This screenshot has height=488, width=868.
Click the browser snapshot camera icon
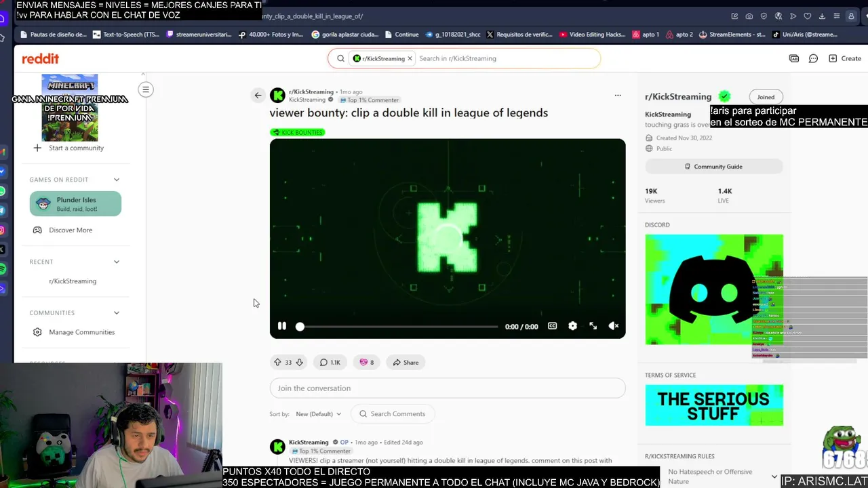pos(749,16)
